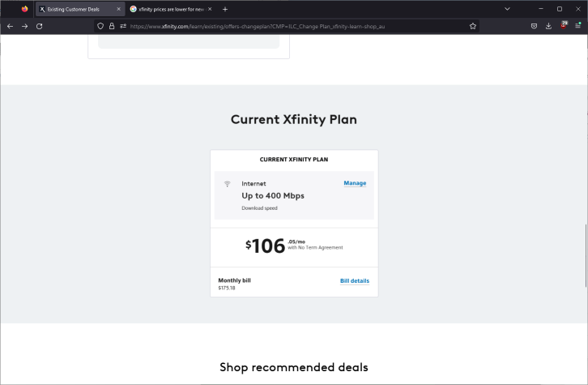Switch to the Existing Customer Deals tab
Image resolution: width=588 pixels, height=385 pixels.
pyautogui.click(x=77, y=9)
